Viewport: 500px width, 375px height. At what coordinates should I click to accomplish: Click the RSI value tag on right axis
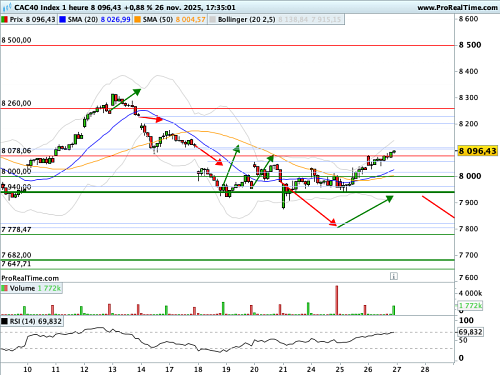[470, 332]
